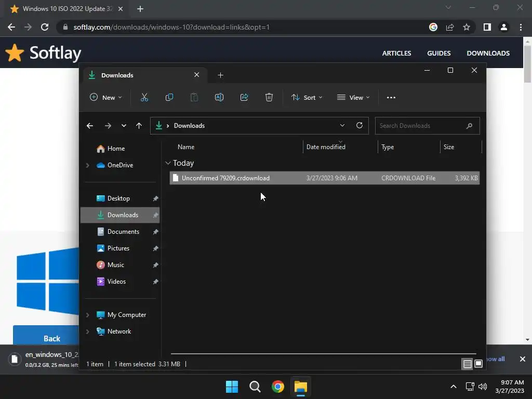This screenshot has height=399, width=532.
Task: Open the New dropdown in Explorer
Action: coord(105,97)
